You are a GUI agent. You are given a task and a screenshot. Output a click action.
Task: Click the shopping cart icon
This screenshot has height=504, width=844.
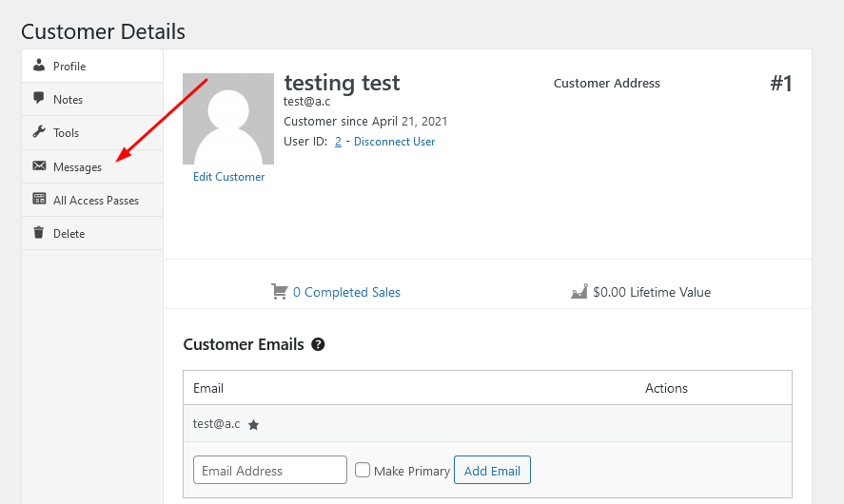[280, 292]
